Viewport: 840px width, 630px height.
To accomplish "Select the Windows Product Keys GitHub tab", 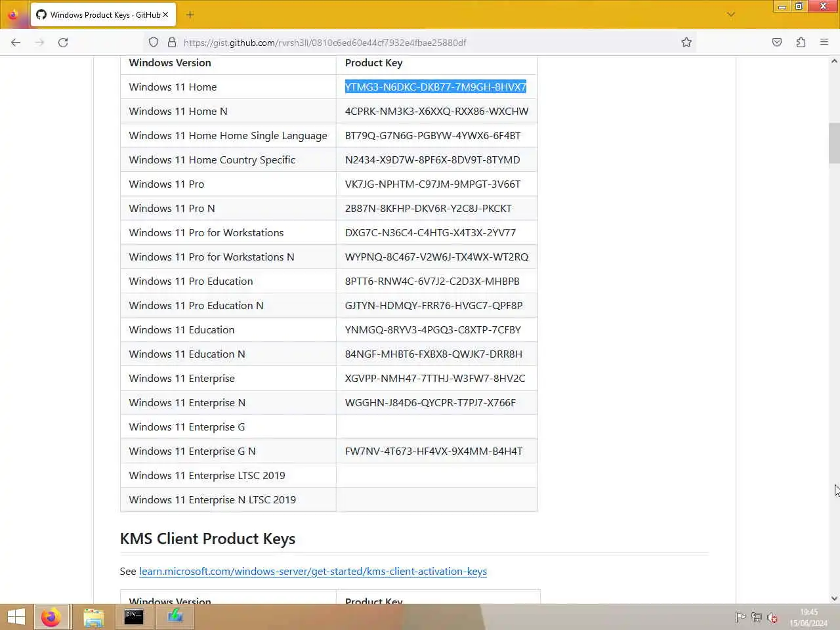I will 103,14.
